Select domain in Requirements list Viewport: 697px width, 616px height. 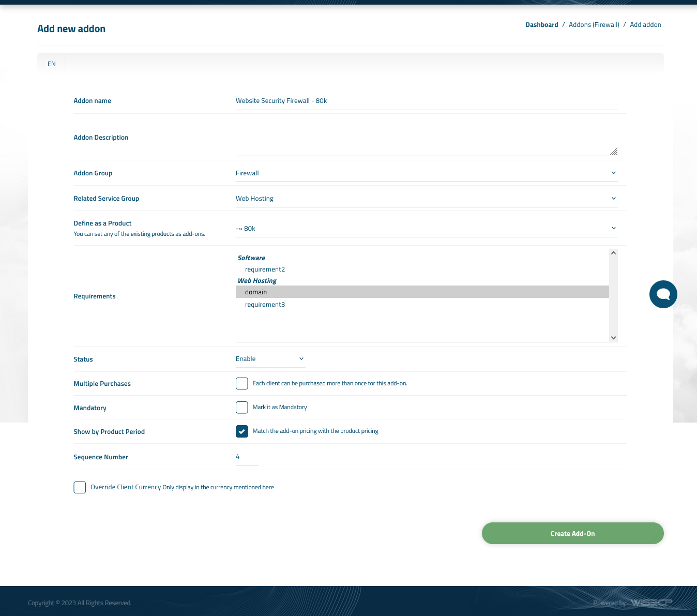click(422, 292)
